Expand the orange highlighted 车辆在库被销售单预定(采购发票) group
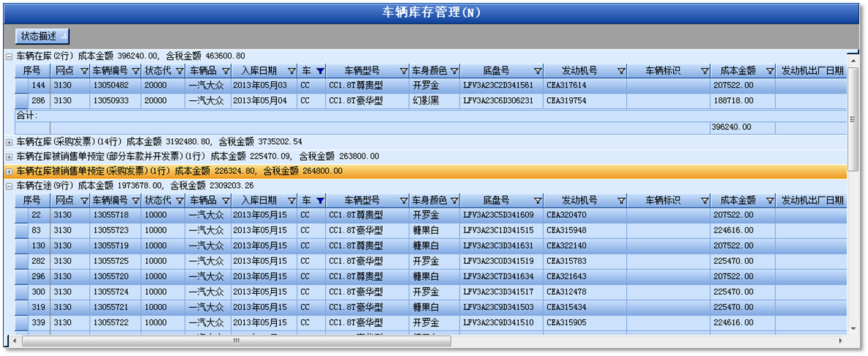868x356 pixels. tap(9, 171)
